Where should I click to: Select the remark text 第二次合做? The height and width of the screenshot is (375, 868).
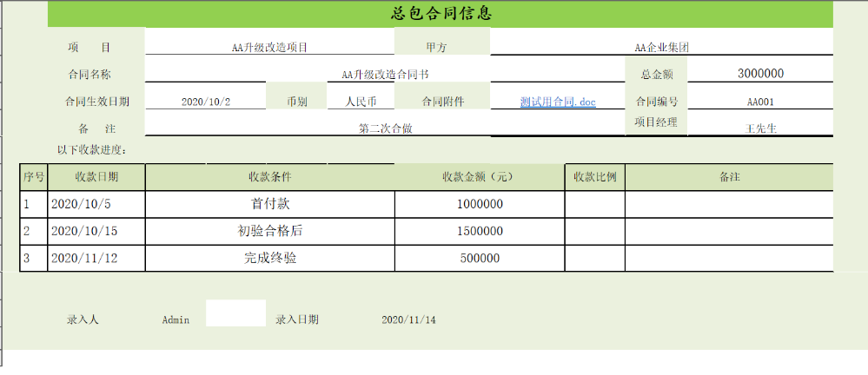coord(385,128)
